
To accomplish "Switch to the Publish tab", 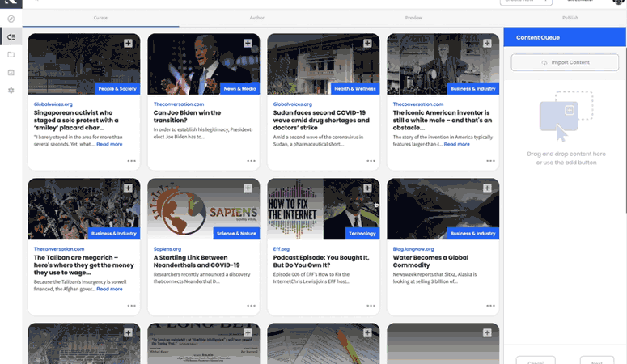I will coord(570,18).
